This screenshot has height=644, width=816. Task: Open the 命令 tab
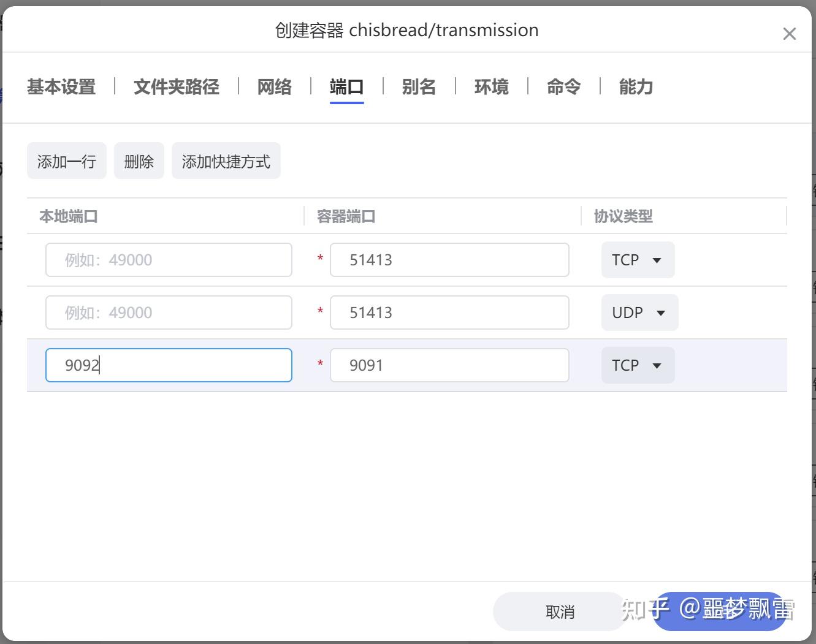click(563, 87)
